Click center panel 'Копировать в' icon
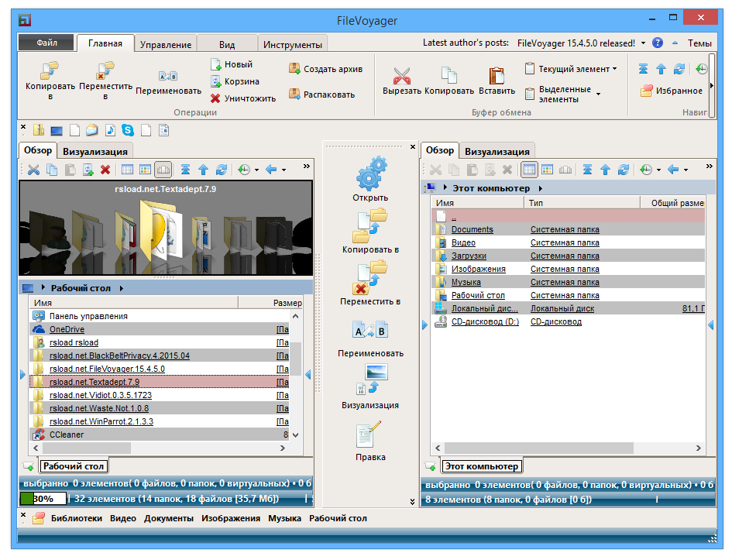Image resolution: width=732 pixels, height=560 pixels. 370,226
